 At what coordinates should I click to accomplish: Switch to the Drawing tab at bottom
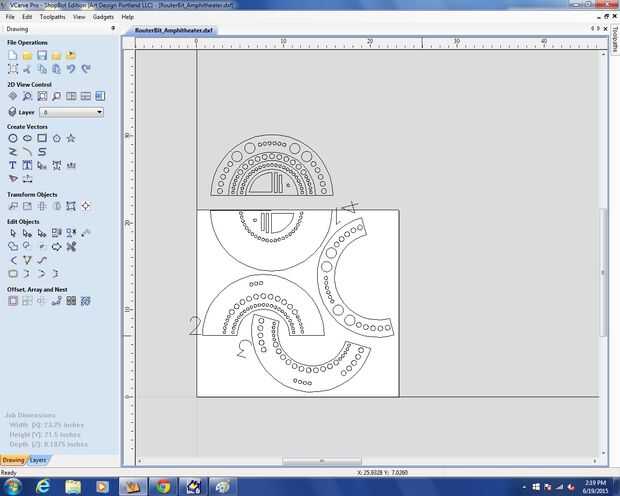click(13, 460)
